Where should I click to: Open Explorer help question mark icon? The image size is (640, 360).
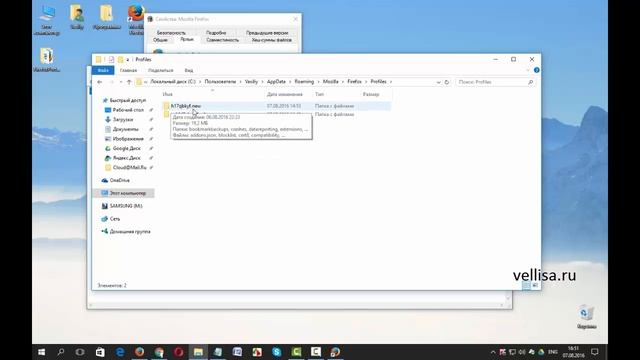(536, 70)
